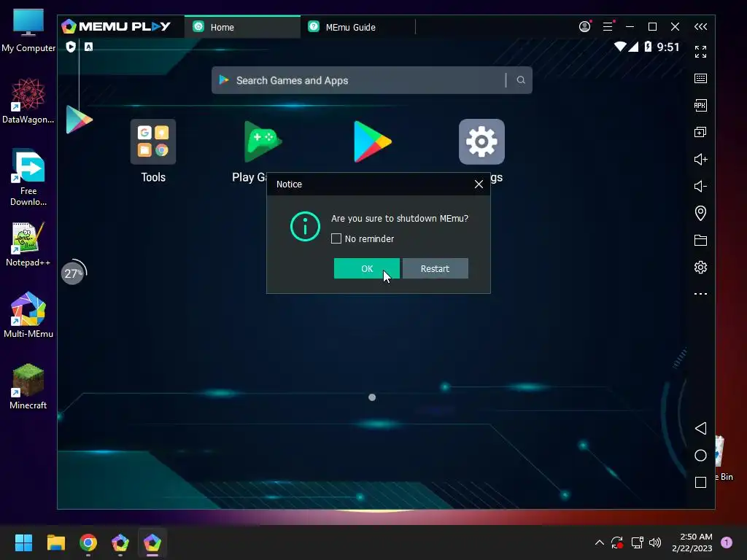Screen dimensions: 747x560
Task: Open the MEmu account profile icon
Action: 584,27
